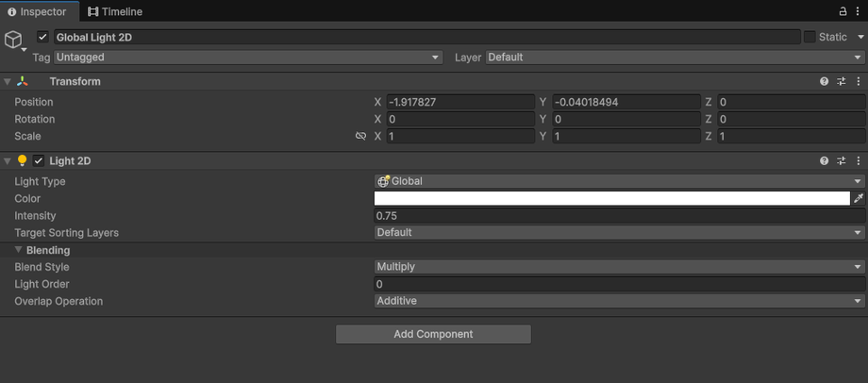Edit the Global Light 2D name field
The width and height of the screenshot is (868, 383).
(426, 37)
